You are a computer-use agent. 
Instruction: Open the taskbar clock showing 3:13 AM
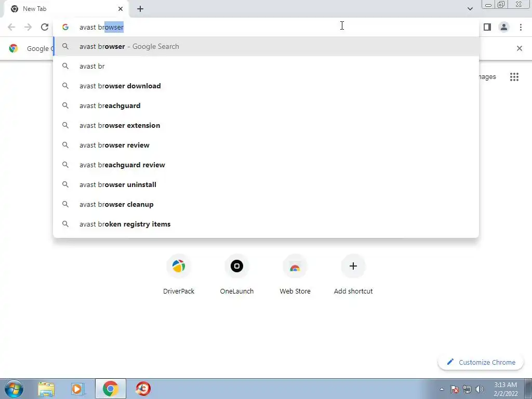point(506,389)
